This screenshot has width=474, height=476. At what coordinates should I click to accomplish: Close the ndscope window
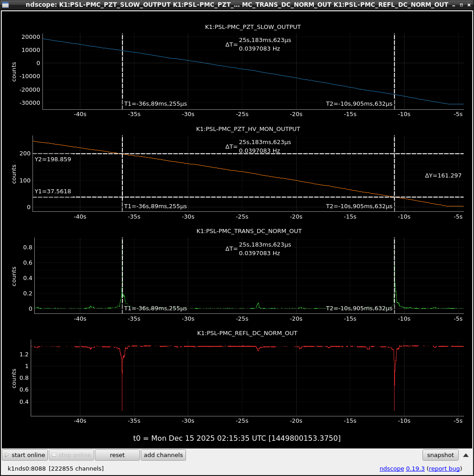(x=468, y=5)
